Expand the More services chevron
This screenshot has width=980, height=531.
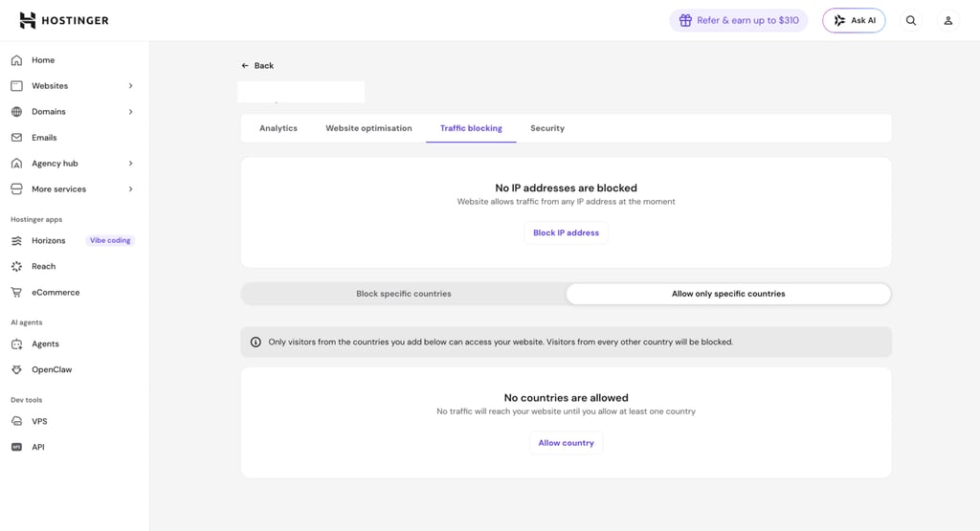(130, 188)
